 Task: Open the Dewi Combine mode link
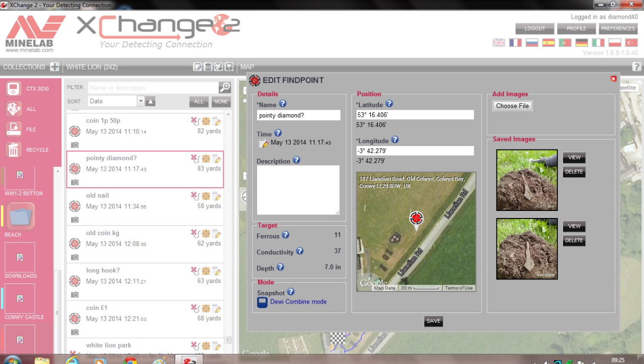298,302
